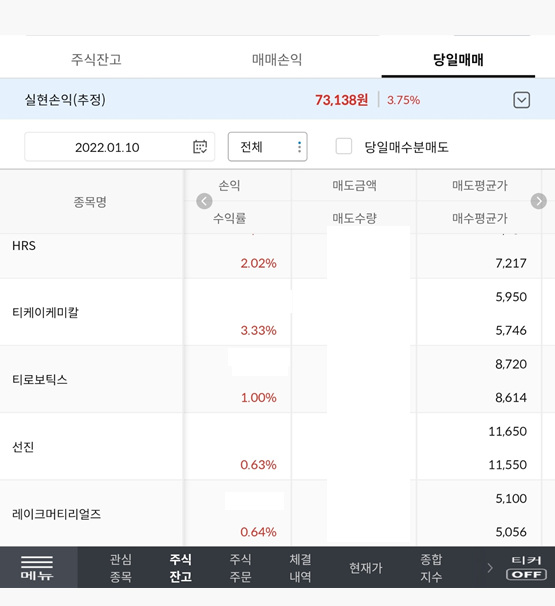Open 현재가 in the bottom bar
The height and width of the screenshot is (606, 555).
coord(366,568)
